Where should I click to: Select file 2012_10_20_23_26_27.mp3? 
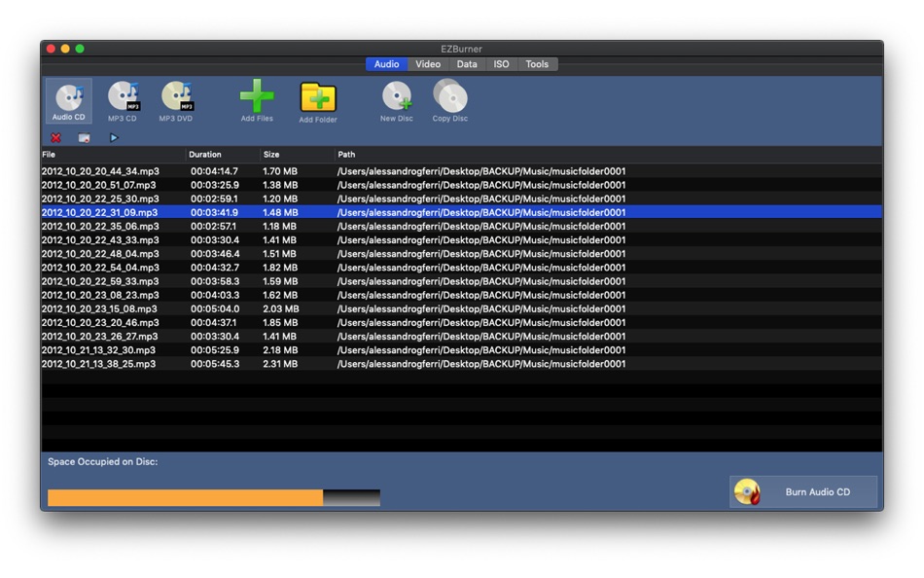[99, 336]
